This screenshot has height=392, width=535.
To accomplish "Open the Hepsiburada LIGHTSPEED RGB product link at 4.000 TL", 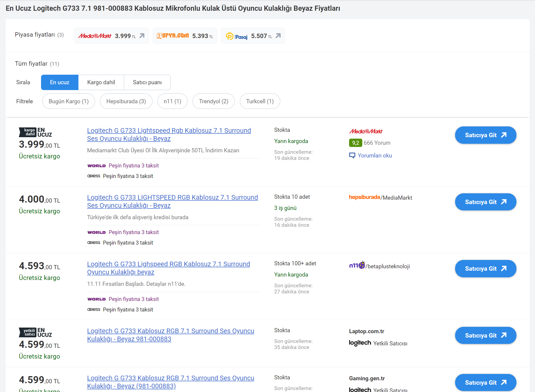I will pyautogui.click(x=172, y=201).
